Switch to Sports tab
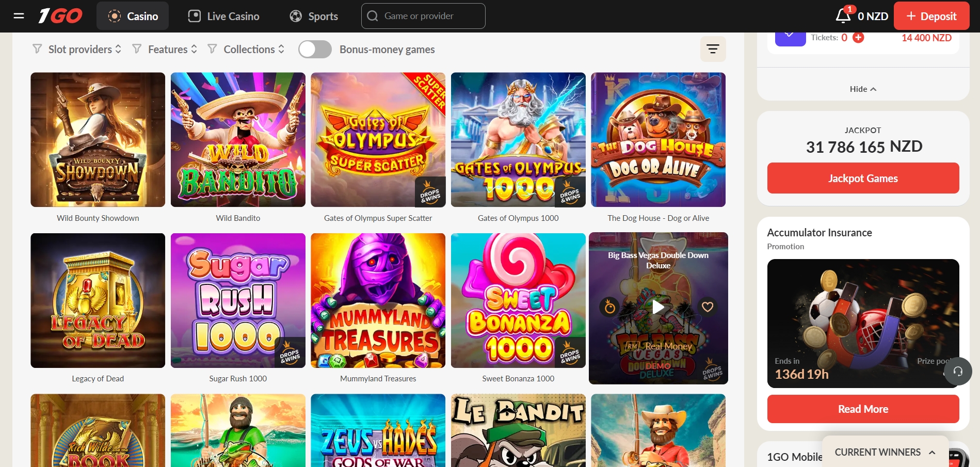 (314, 16)
